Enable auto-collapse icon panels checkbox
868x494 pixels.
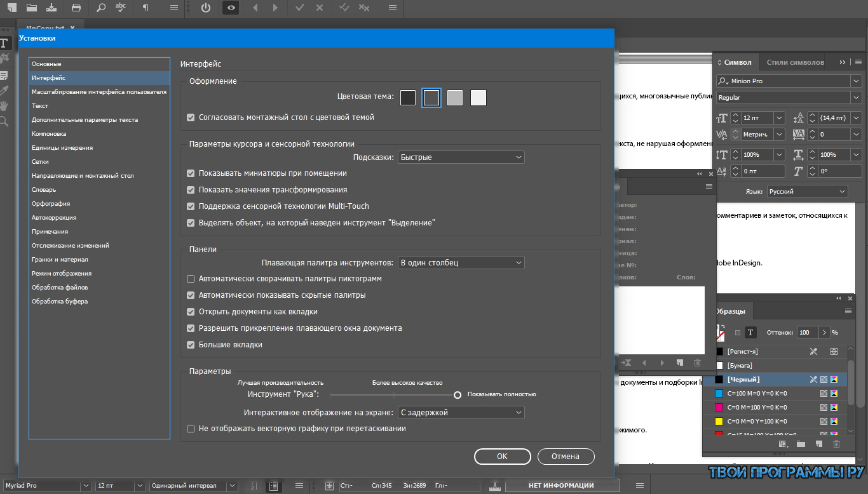coord(191,279)
